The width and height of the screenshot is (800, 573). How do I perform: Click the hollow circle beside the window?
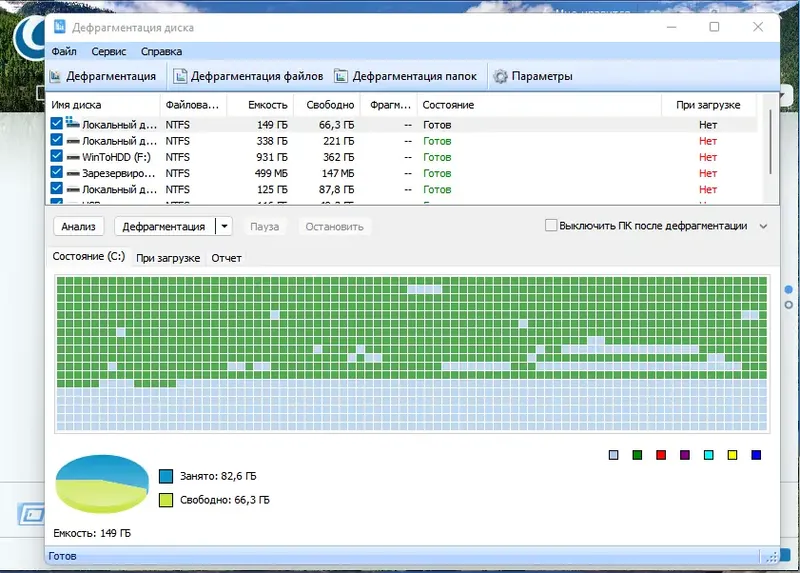tap(788, 305)
